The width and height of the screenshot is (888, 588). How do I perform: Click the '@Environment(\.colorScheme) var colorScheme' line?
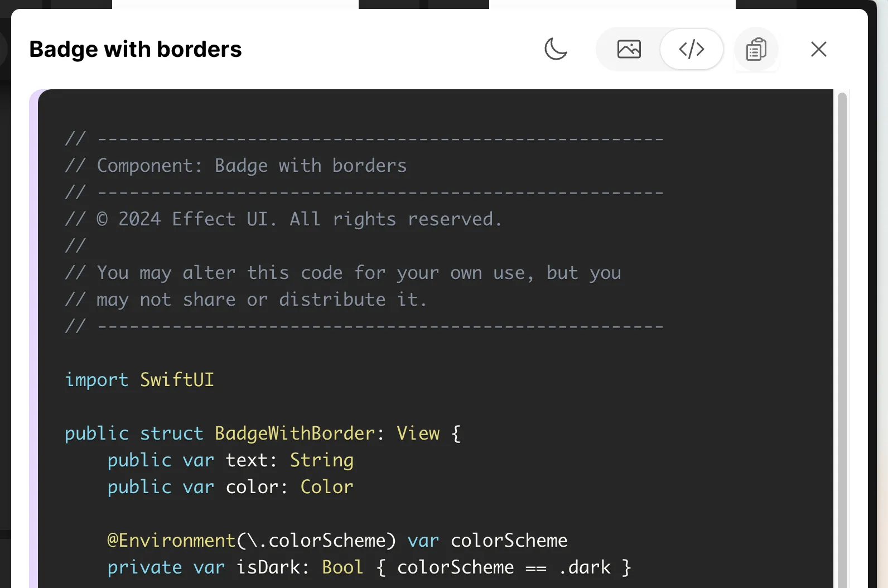pyautogui.click(x=337, y=541)
